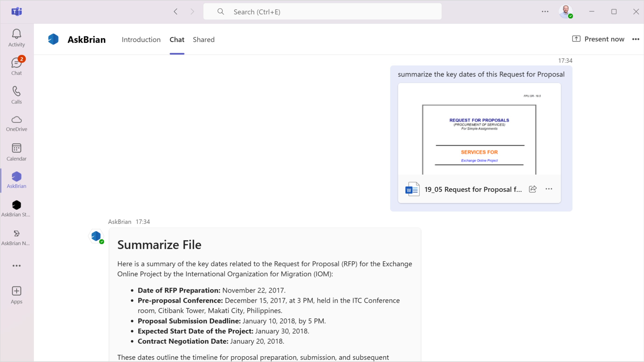
Task: Open the Calendar app in sidebar
Action: (x=17, y=152)
